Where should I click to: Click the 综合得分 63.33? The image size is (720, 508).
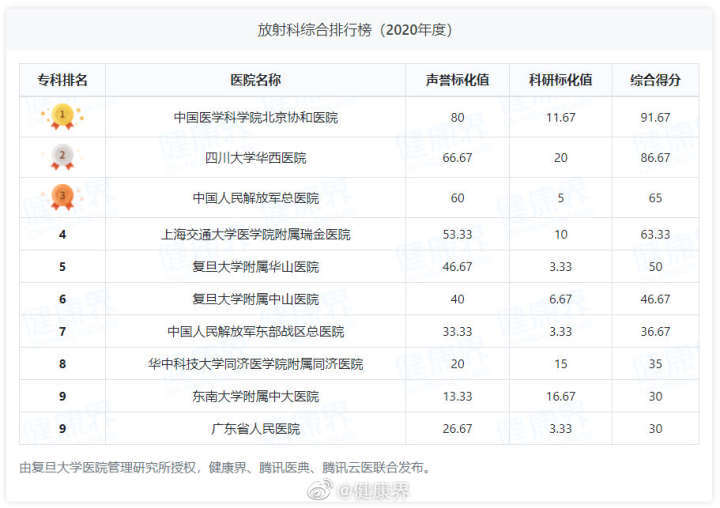click(x=655, y=234)
